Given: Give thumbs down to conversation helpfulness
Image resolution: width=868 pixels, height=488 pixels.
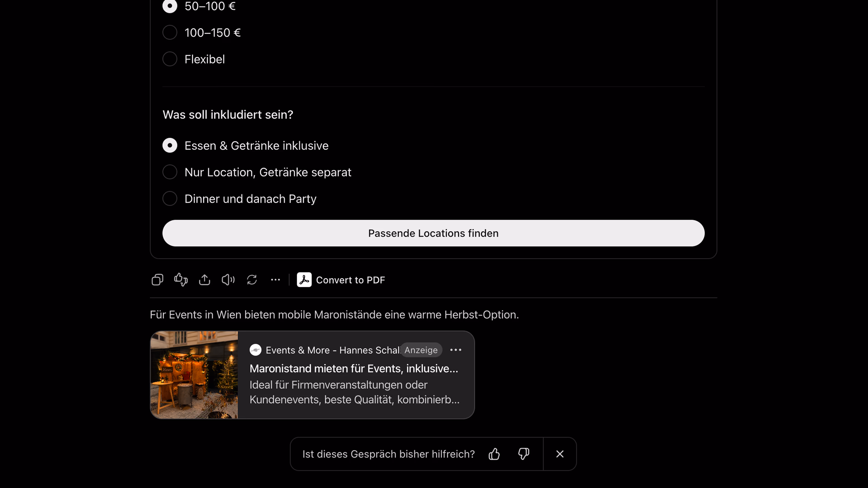Looking at the screenshot, I should coord(524,454).
